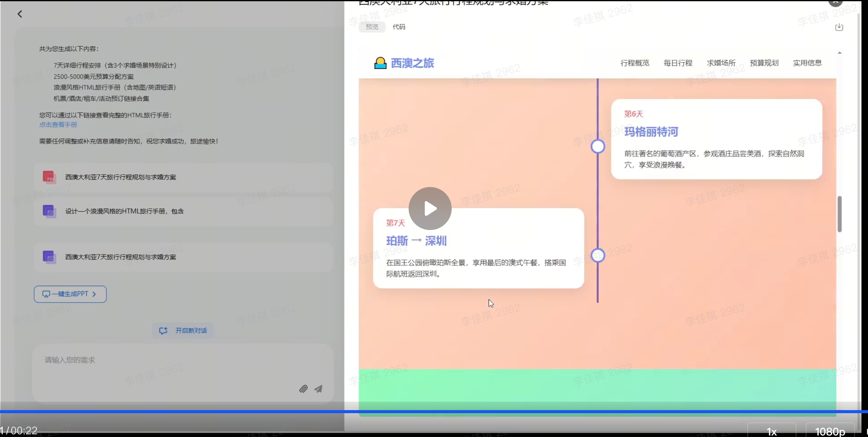Play the video with the center button
The width and height of the screenshot is (868, 437).
tap(430, 209)
